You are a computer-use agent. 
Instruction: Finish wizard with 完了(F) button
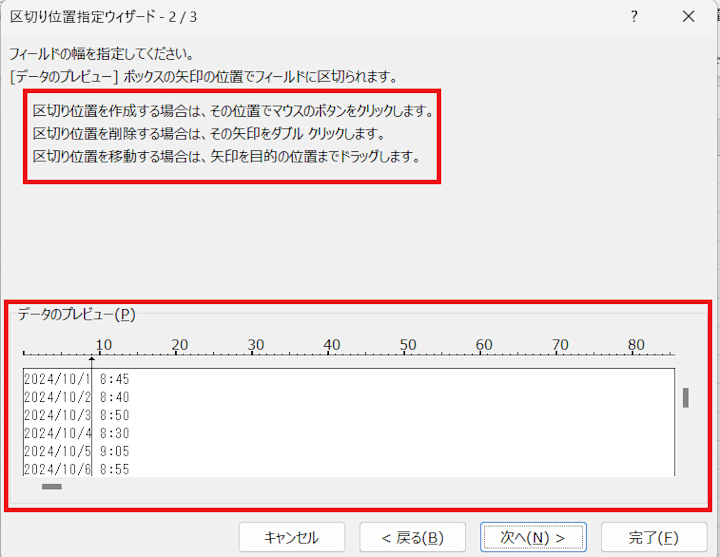(x=654, y=537)
